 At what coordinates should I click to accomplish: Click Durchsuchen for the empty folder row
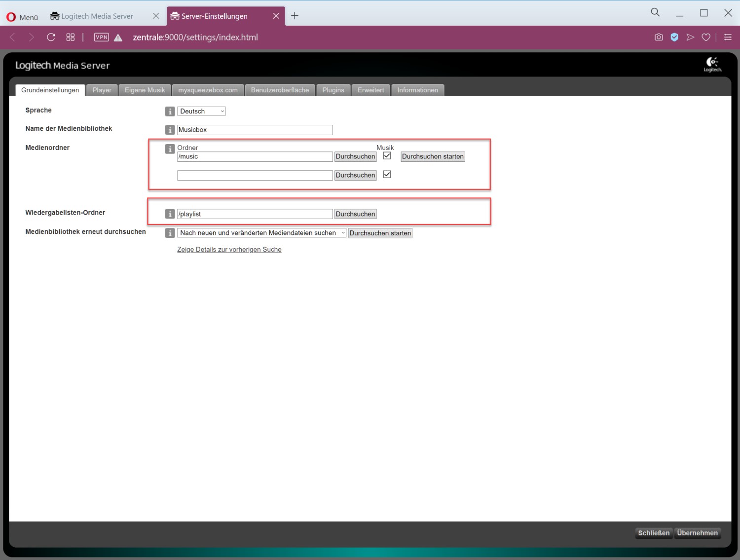[x=356, y=175]
